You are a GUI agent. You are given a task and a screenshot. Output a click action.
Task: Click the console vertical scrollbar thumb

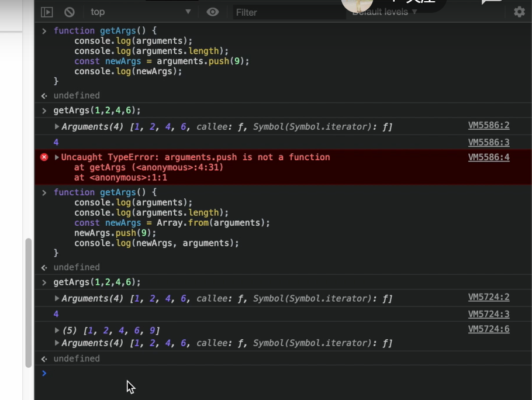pos(29,302)
